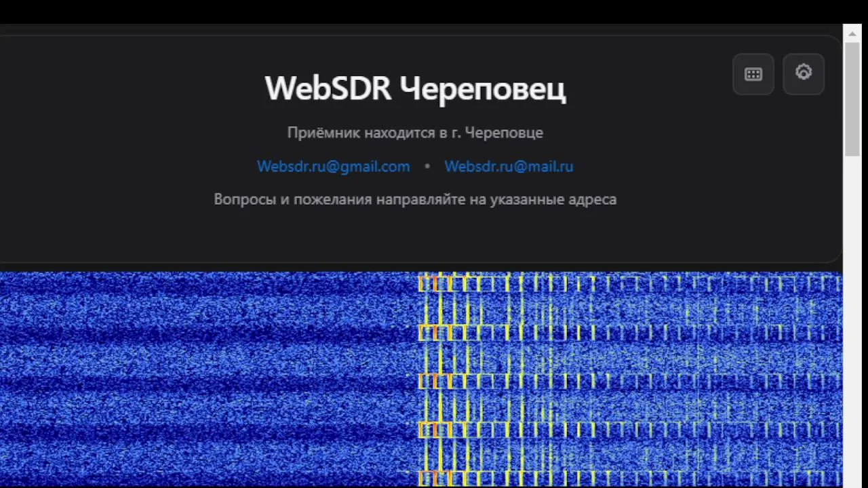Open the keyboard shortcuts icon button
Screen dimensions: 868x488
pyautogui.click(x=753, y=74)
